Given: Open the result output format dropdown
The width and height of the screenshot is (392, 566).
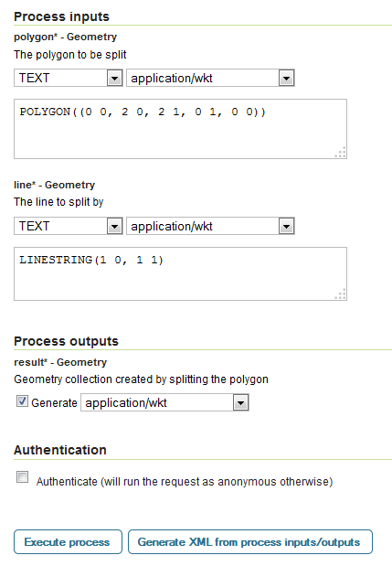Looking at the screenshot, I should tap(164, 402).
